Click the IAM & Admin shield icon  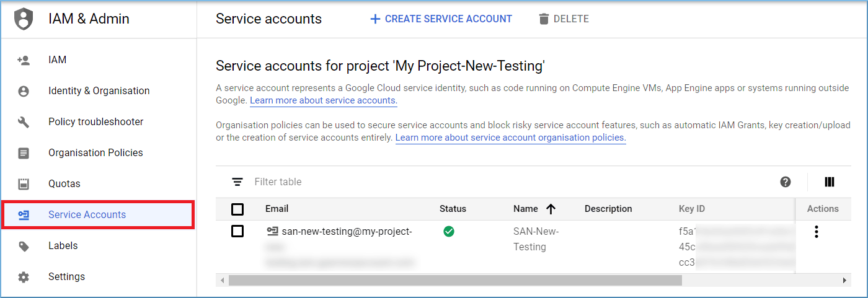[24, 19]
